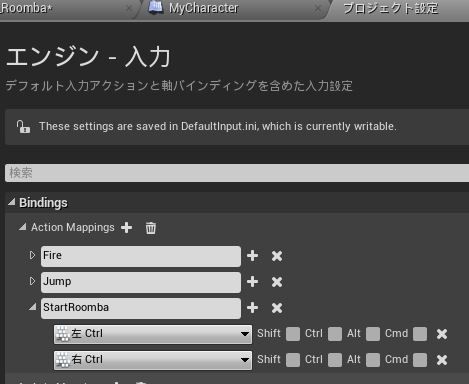Expand the Jump action mapping
Screen dimensions: 469x384
pos(32,281)
